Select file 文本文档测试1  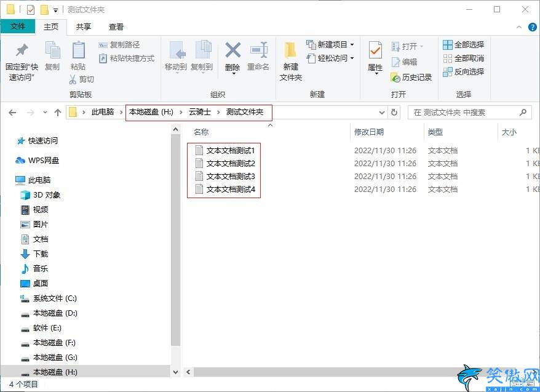[224, 151]
